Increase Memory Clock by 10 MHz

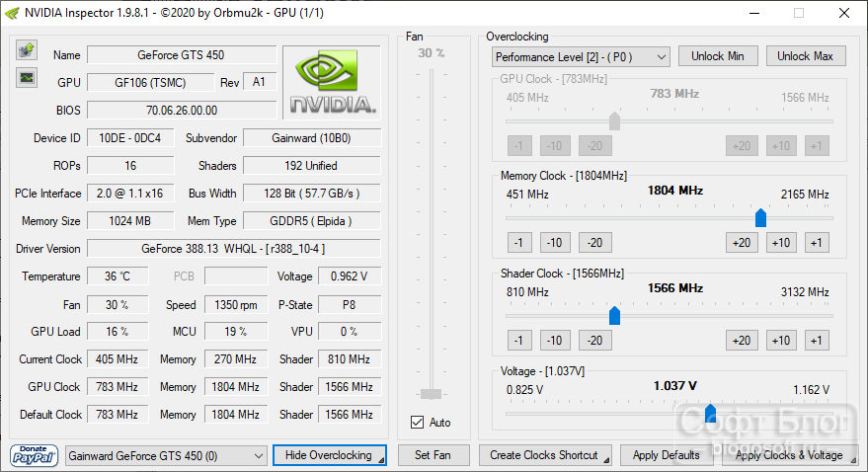point(781,242)
